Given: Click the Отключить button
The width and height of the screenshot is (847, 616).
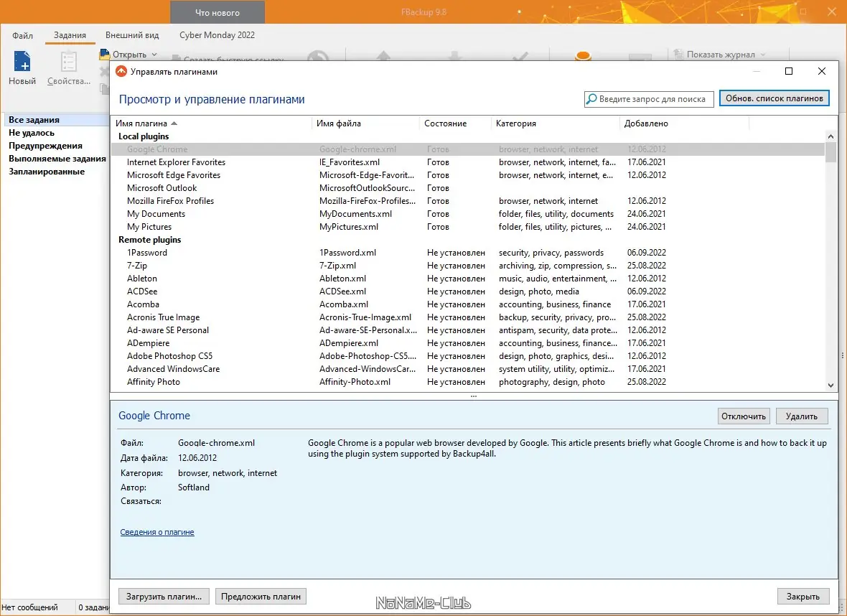Looking at the screenshot, I should pos(744,416).
